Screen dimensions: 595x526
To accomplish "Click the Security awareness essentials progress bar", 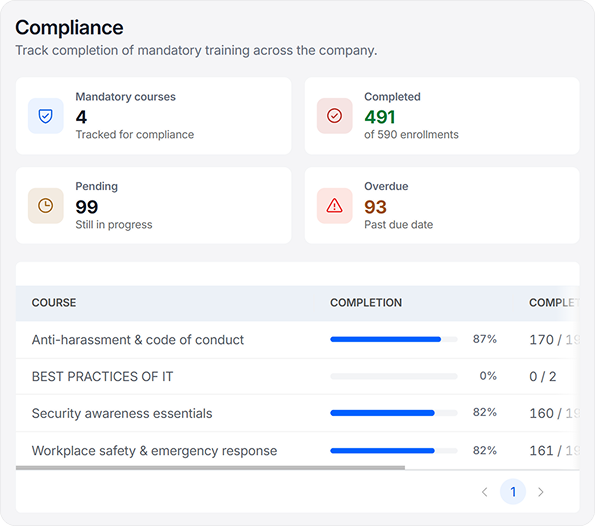I will (x=394, y=413).
